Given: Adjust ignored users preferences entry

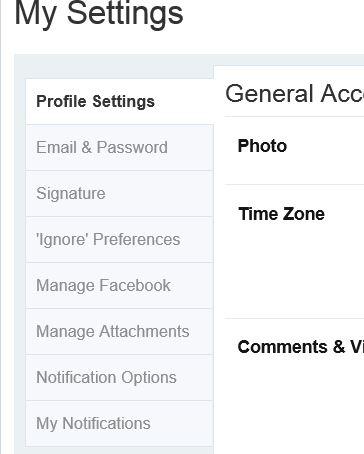Looking at the screenshot, I should click(x=119, y=239).
